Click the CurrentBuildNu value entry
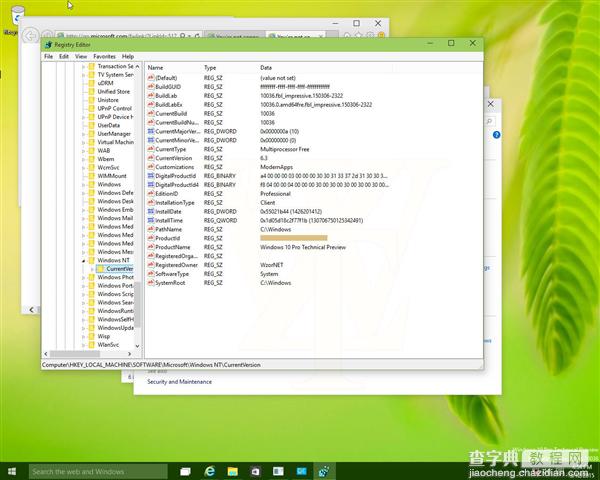 coord(177,122)
